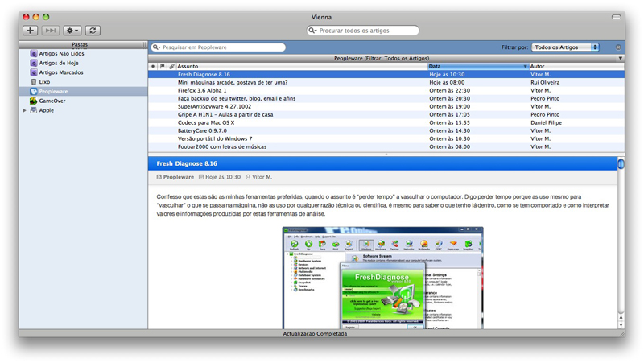The image size is (644, 363).
Task: Click the Artigos Marcados smart folder icon
Action: point(34,72)
